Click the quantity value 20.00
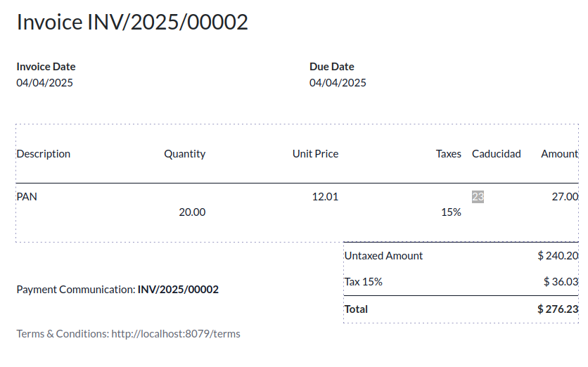This screenshot has height=367, width=588. click(192, 212)
